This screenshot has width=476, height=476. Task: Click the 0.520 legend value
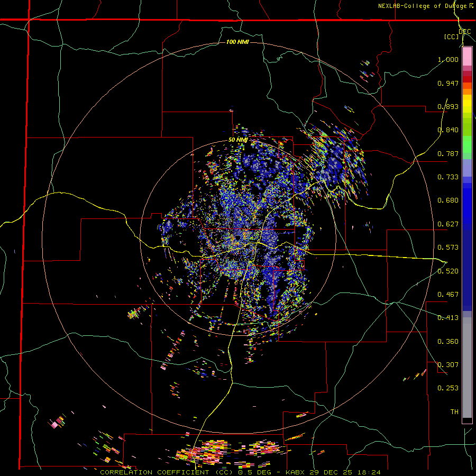pos(448,271)
